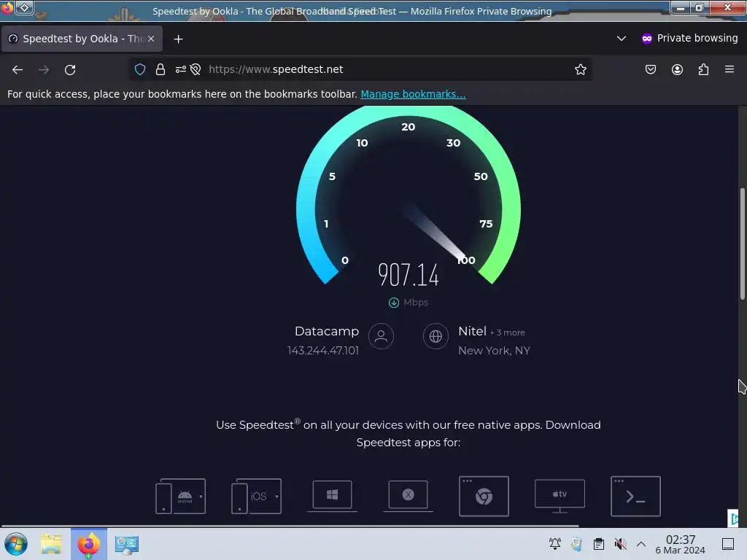This screenshot has width=747, height=560.
Task: Open the Firefox application hamburger menu
Action: pyautogui.click(x=729, y=69)
